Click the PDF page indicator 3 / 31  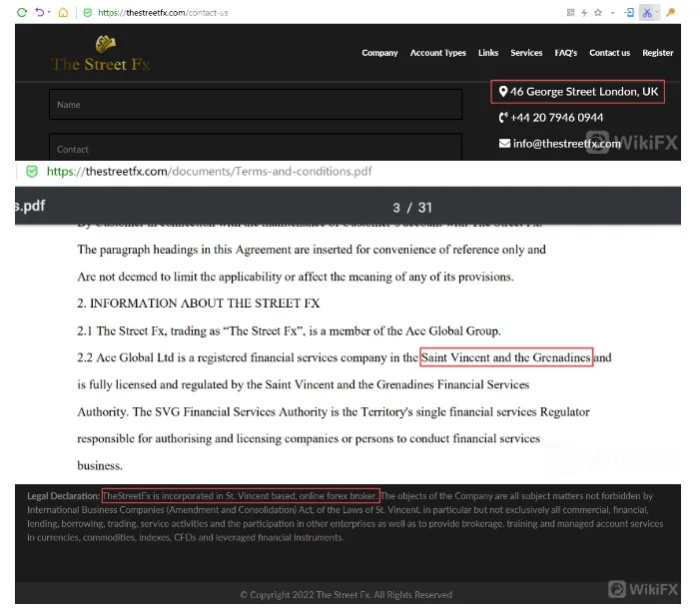point(412,208)
